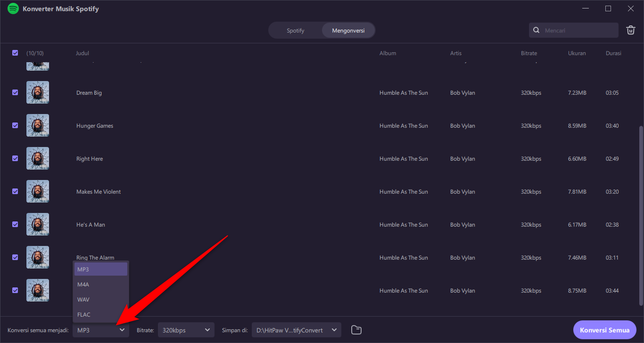
Task: Click the Album column header
Action: [x=388, y=53]
